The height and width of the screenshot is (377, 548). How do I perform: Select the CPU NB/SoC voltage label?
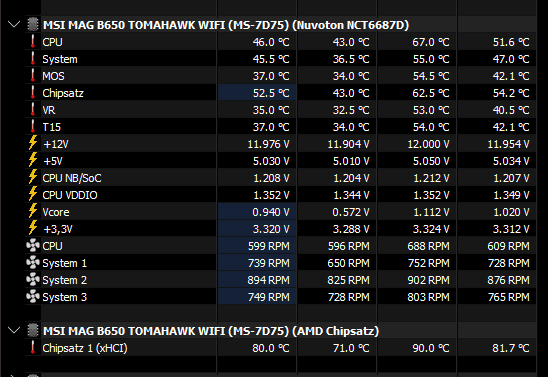72,178
